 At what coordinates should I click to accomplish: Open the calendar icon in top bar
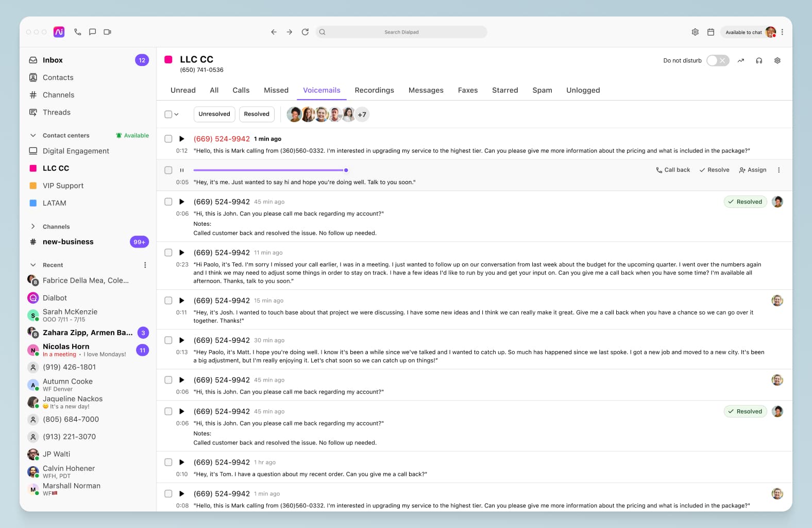pos(711,32)
